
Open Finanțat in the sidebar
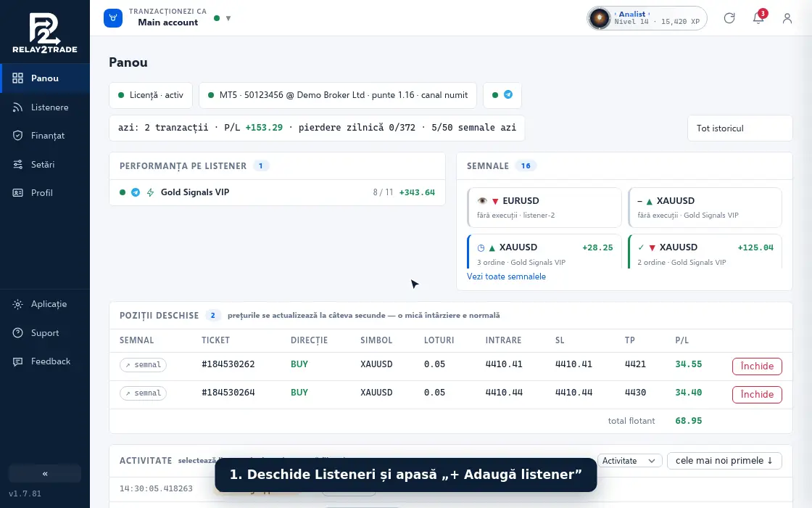[x=44, y=136]
